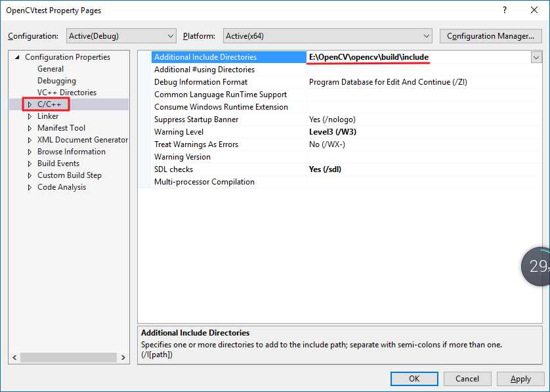Image resolution: width=550 pixels, height=392 pixels.
Task: Select the Manifest Tool label
Action: [61, 128]
